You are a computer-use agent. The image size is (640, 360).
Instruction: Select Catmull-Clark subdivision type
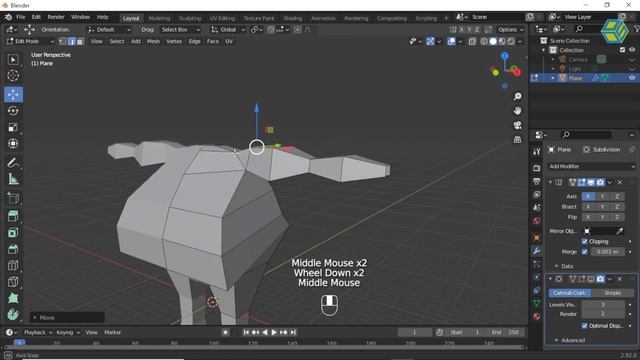[570, 293]
